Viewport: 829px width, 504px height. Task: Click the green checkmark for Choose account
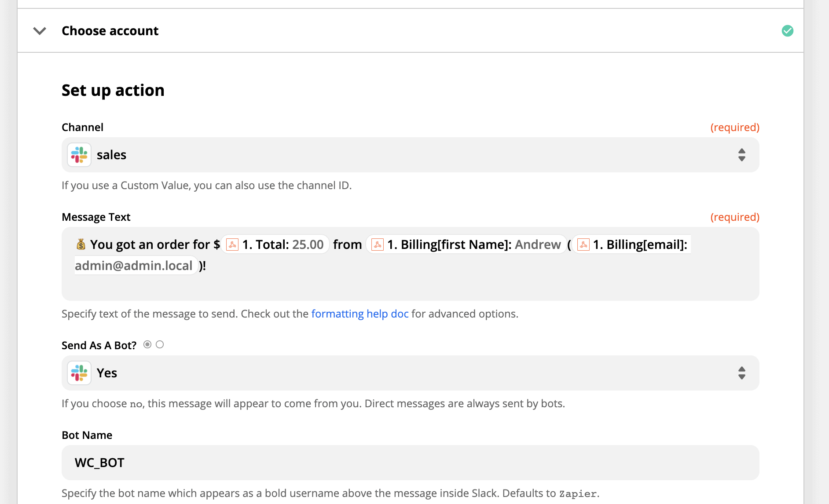[787, 31]
